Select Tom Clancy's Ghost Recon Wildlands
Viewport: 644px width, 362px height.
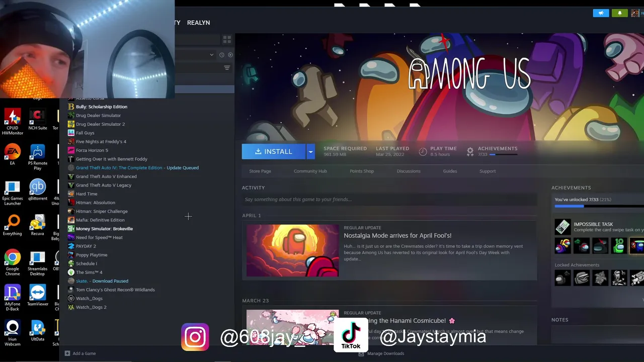(115, 290)
